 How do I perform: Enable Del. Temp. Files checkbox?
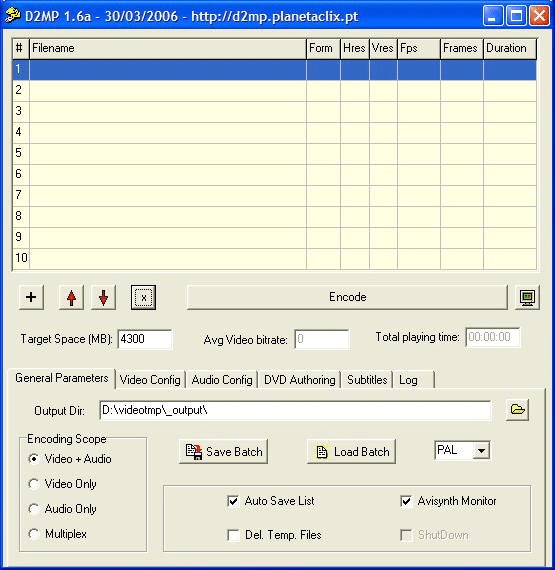pyautogui.click(x=233, y=535)
